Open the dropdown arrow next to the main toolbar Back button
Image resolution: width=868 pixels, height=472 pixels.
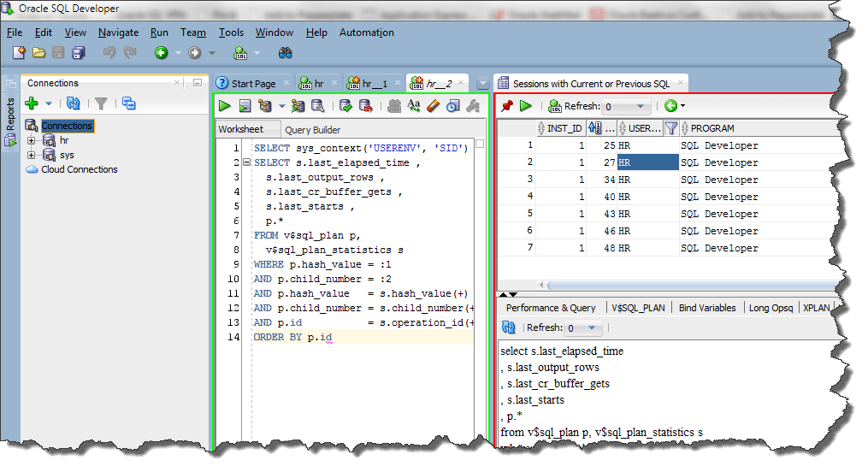point(178,53)
